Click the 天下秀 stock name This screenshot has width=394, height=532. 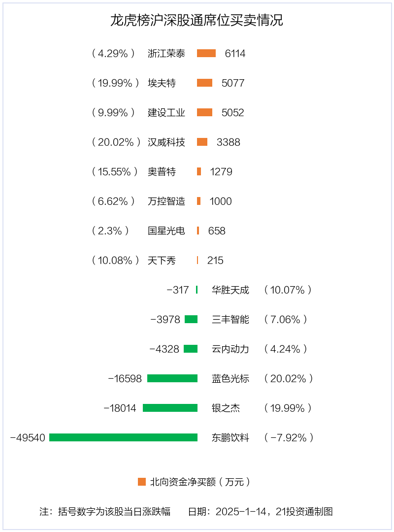tap(162, 261)
